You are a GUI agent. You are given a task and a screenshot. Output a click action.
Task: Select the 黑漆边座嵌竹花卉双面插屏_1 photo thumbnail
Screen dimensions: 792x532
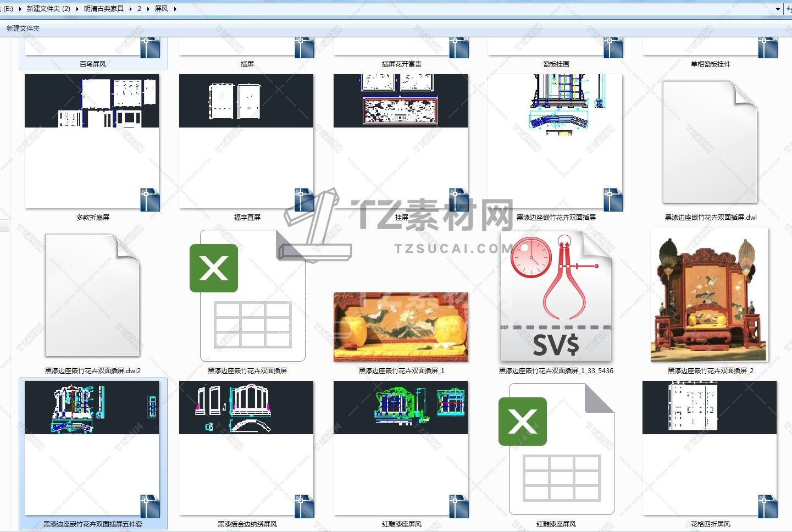pos(401,327)
